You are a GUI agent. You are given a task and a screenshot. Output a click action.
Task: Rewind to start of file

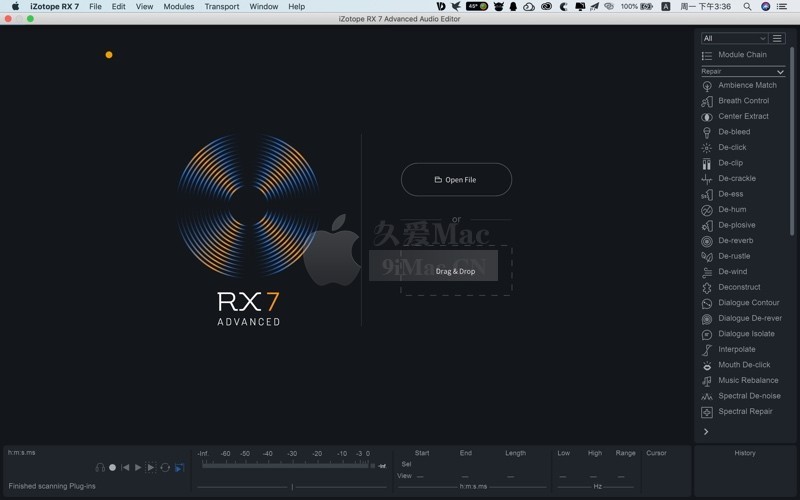[125, 467]
